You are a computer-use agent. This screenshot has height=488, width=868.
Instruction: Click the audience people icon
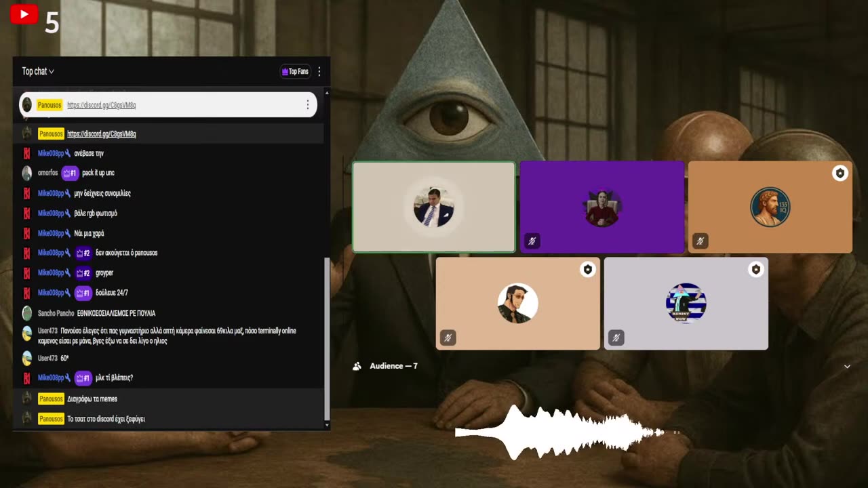pyautogui.click(x=357, y=366)
